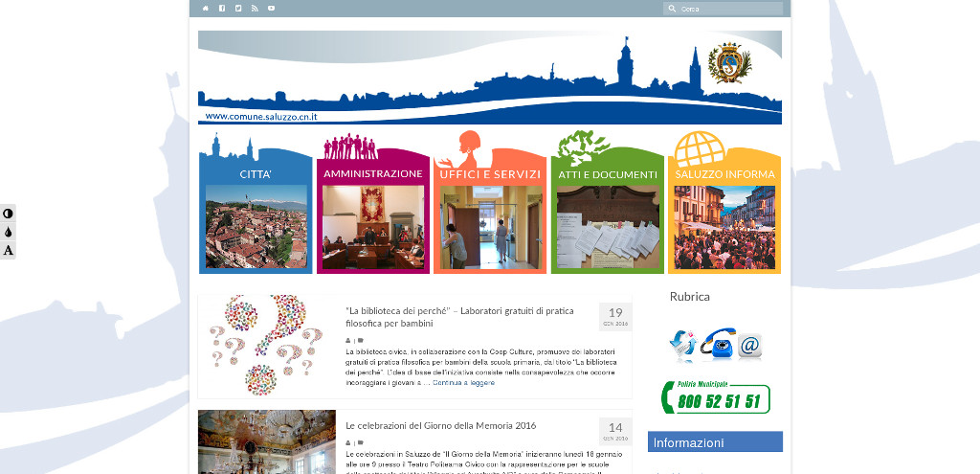Click the aerial city photo thumbnail

(256, 226)
